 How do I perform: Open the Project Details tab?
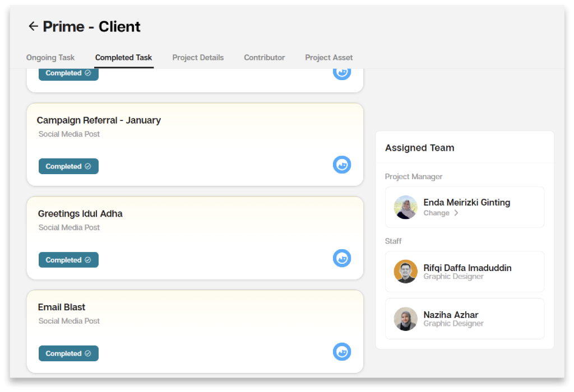[x=198, y=58]
